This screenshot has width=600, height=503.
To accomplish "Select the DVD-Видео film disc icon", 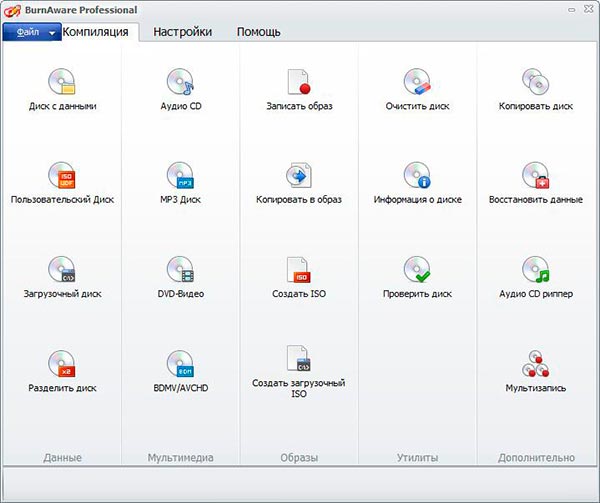I will [180, 269].
